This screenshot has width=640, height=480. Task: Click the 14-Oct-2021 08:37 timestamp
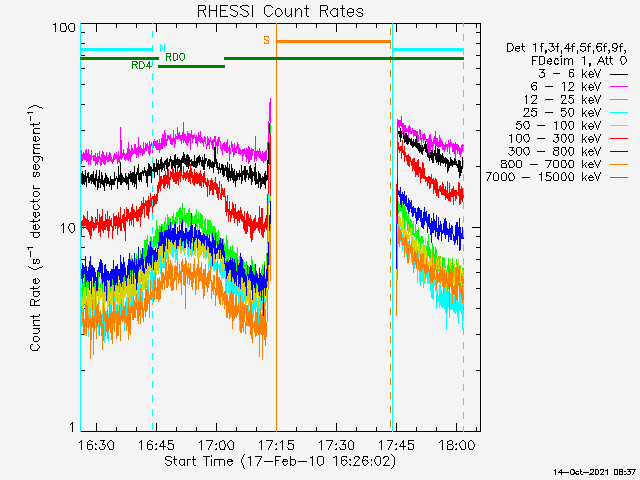(594, 471)
